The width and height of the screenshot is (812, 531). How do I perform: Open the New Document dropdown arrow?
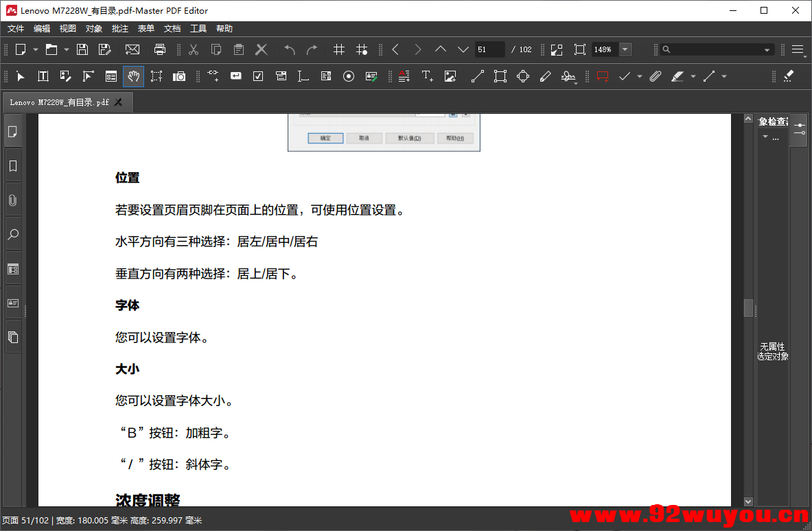[x=36, y=49]
